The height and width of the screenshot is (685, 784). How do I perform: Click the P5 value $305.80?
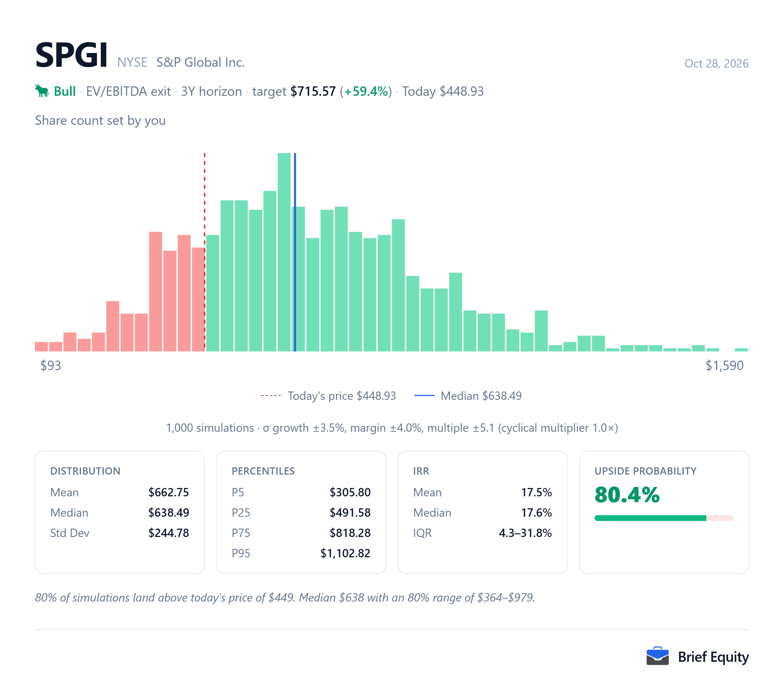(350, 492)
